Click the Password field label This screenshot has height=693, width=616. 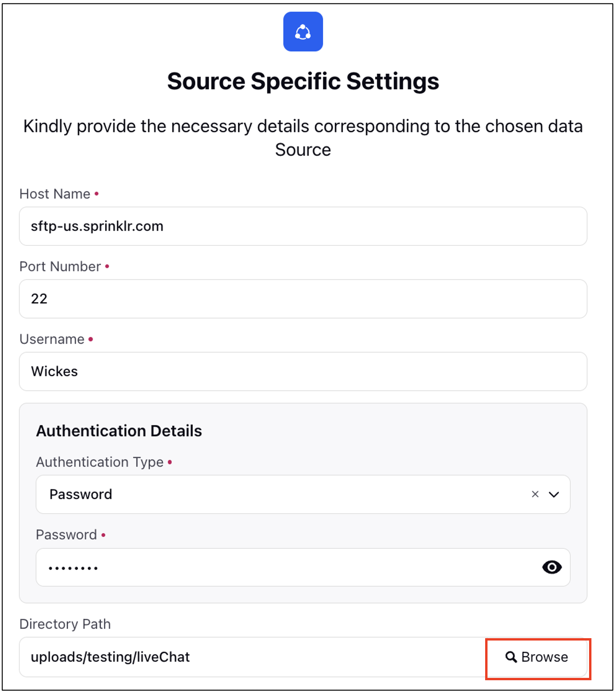pos(67,535)
